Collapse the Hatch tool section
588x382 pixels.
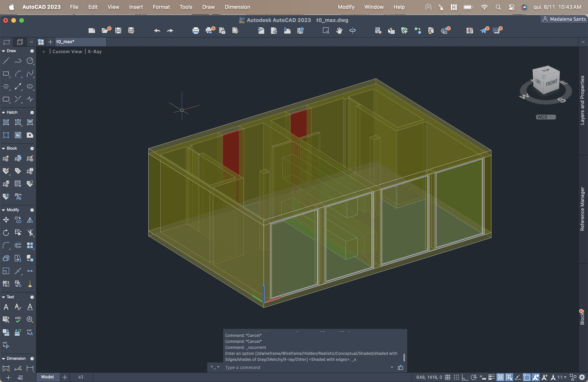[3, 112]
